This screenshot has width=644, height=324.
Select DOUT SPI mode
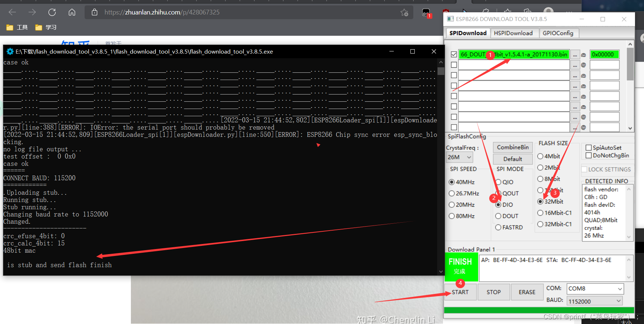coord(498,216)
